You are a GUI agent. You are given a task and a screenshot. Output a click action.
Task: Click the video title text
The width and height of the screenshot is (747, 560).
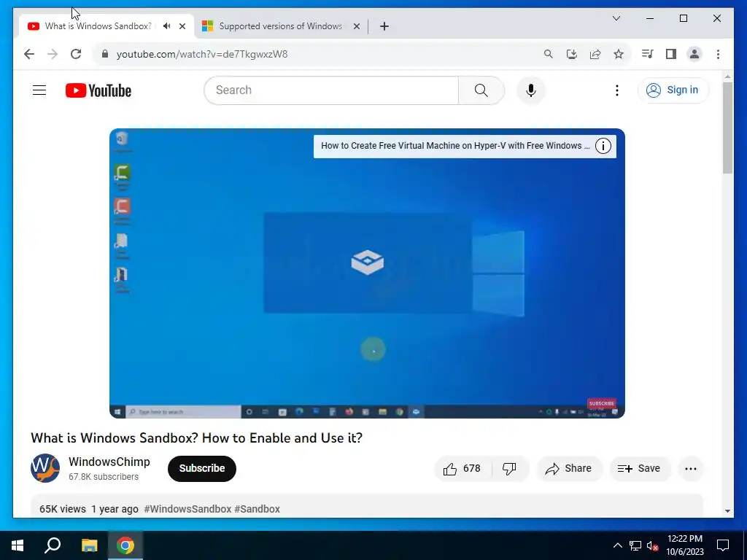tap(196, 437)
